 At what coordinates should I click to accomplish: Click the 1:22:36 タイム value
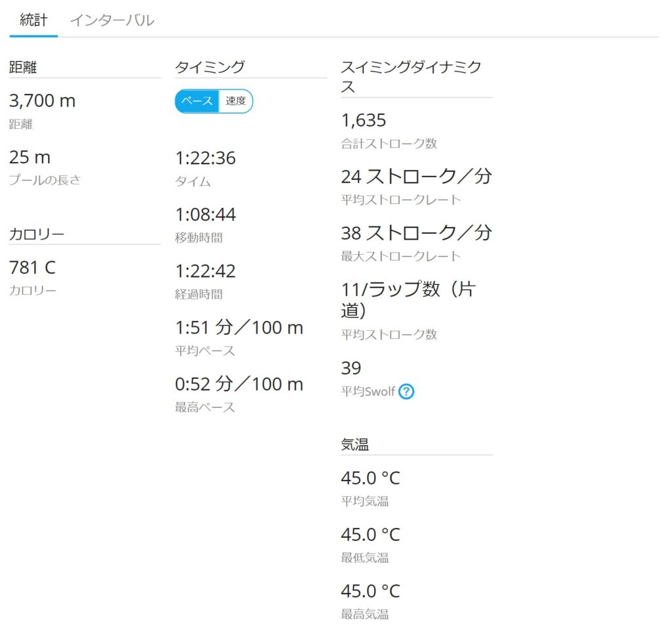point(205,158)
